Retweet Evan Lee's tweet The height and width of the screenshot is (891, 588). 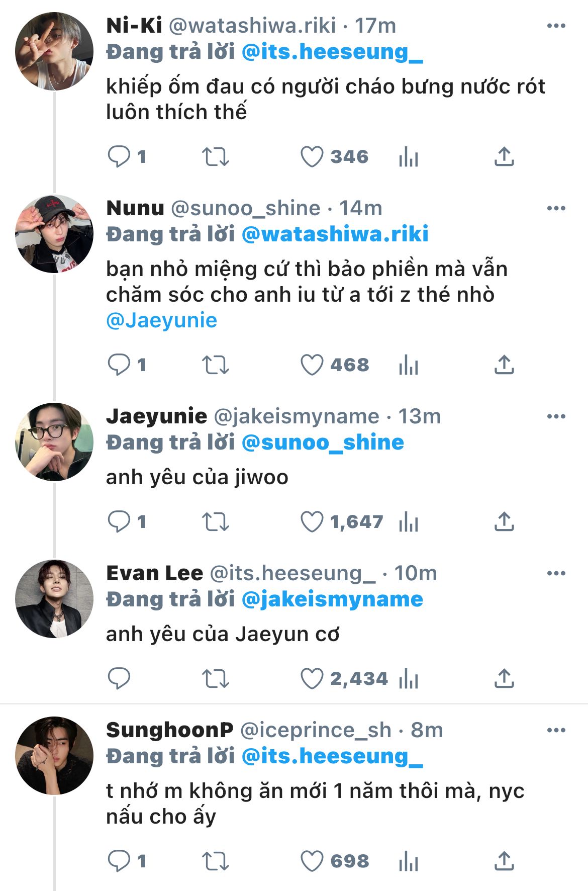215,679
